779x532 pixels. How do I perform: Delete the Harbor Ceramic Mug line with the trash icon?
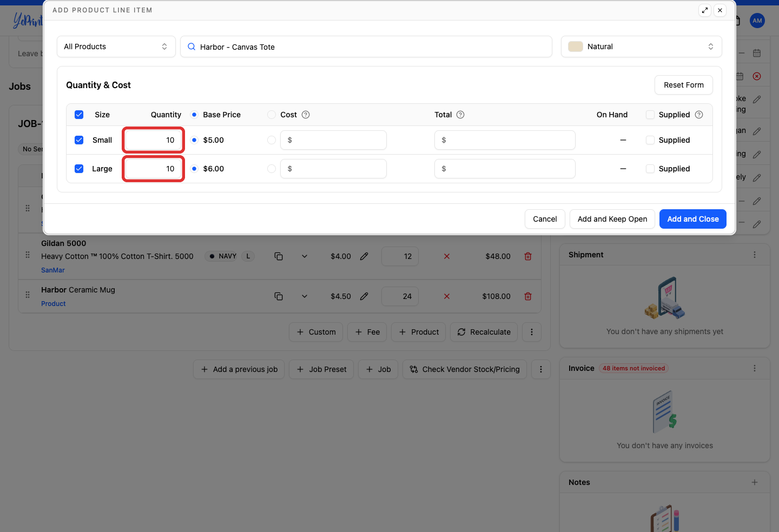coord(528,296)
